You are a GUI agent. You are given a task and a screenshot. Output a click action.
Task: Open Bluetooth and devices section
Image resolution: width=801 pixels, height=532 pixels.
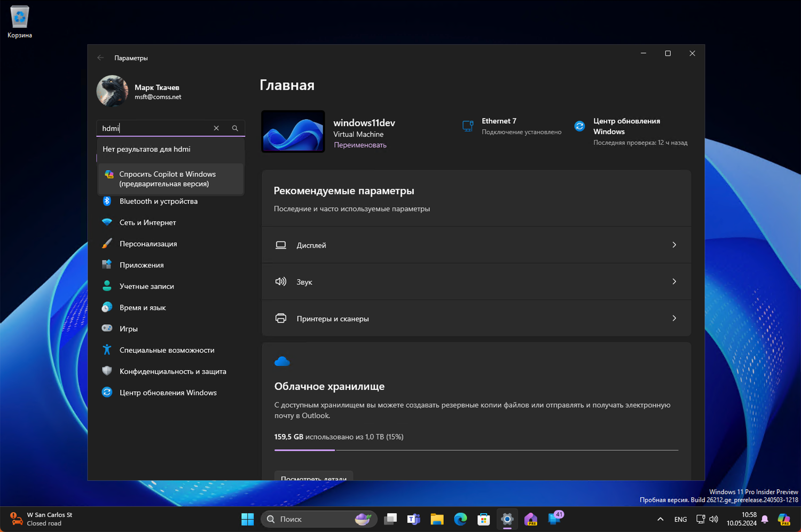tap(159, 201)
